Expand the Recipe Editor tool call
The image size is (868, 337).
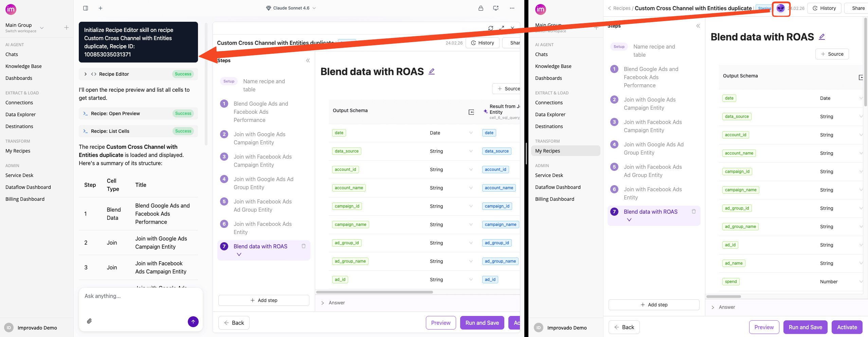pos(86,74)
